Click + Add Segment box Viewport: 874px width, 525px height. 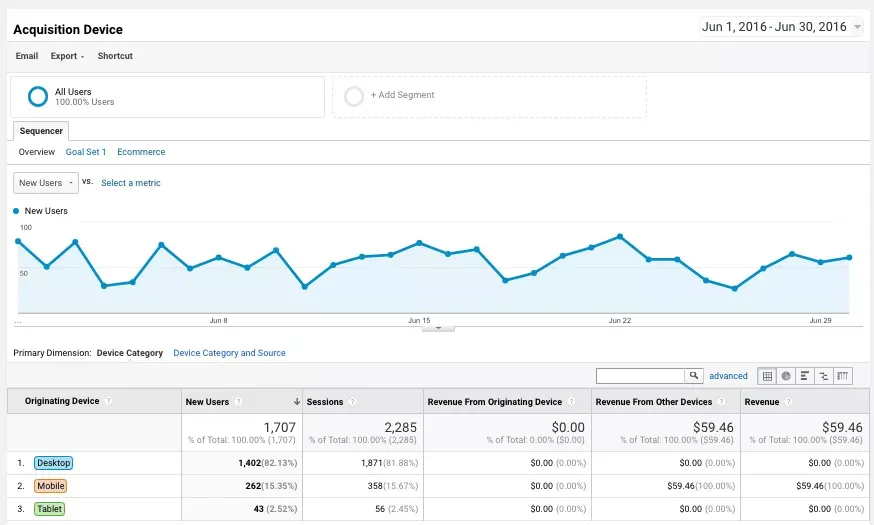[489, 96]
